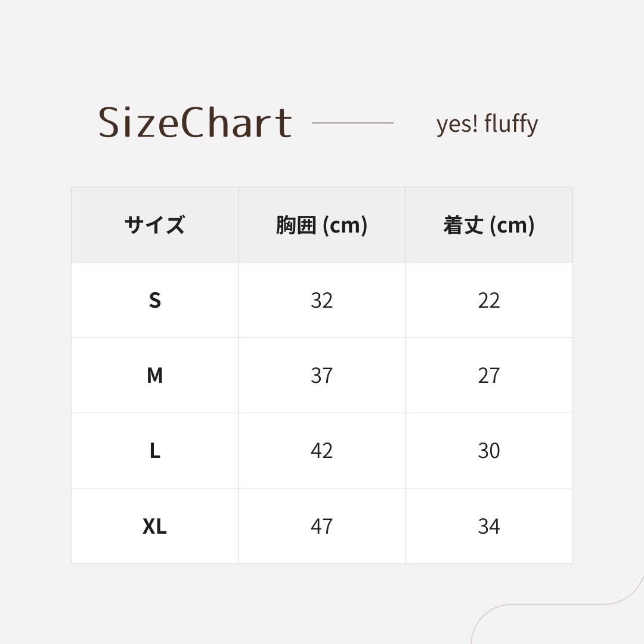Click the XL size row label

click(x=154, y=526)
